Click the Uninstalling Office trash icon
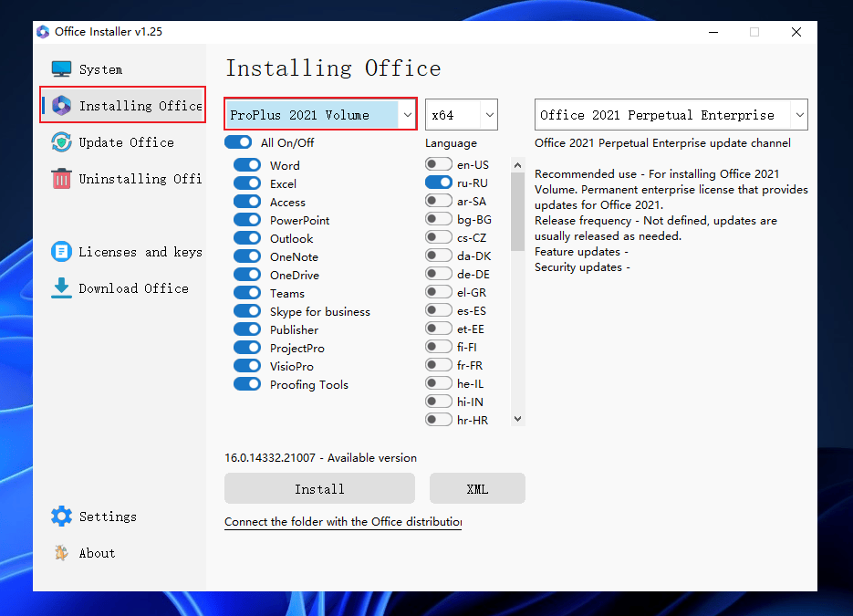853x616 pixels. (x=61, y=179)
